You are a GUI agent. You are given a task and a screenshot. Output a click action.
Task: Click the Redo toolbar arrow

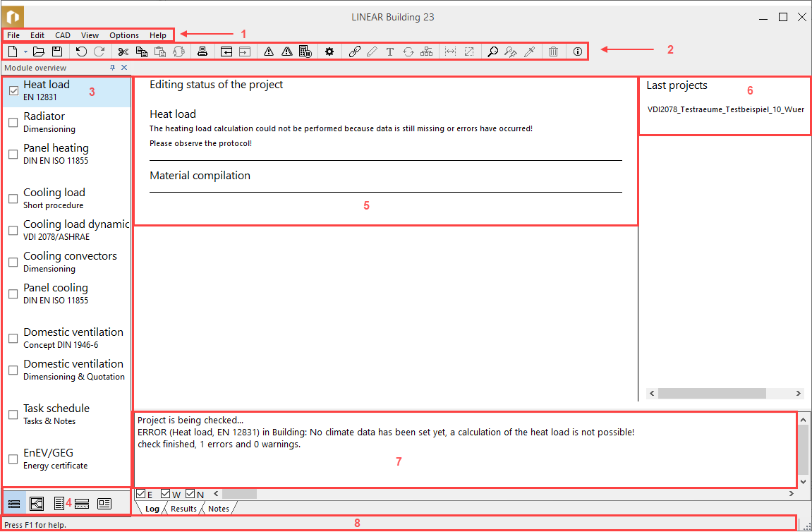(x=99, y=52)
